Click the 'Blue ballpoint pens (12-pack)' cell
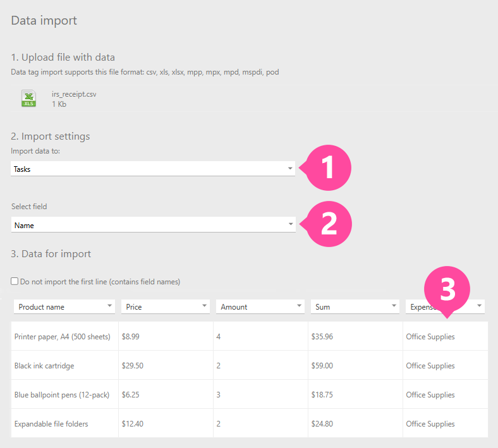Viewport: 498px width, 448px height. pos(62,395)
